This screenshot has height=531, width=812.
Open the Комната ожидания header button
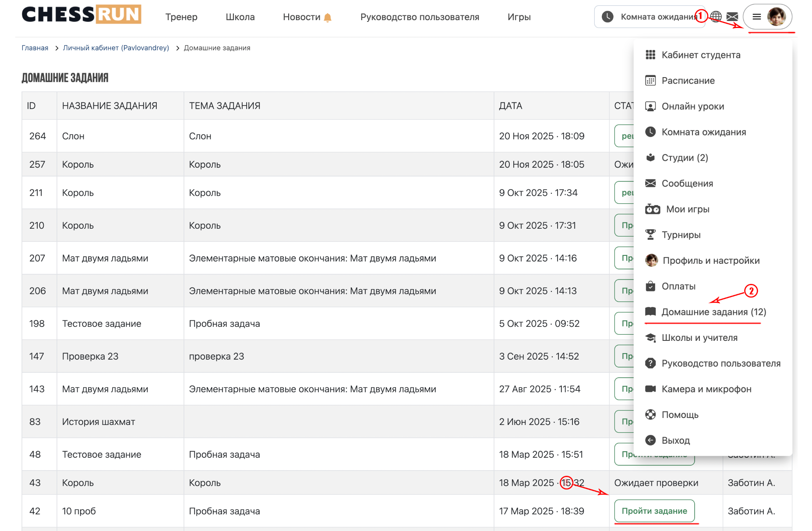coord(650,17)
